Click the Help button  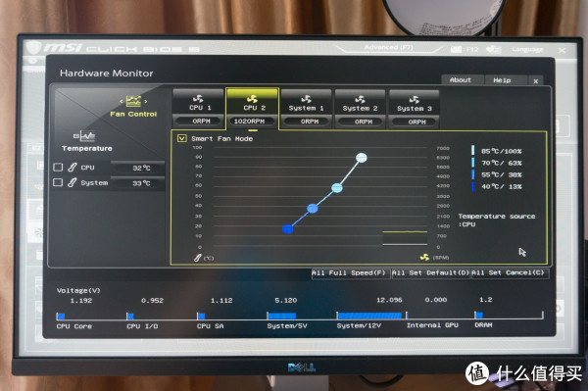(x=503, y=80)
